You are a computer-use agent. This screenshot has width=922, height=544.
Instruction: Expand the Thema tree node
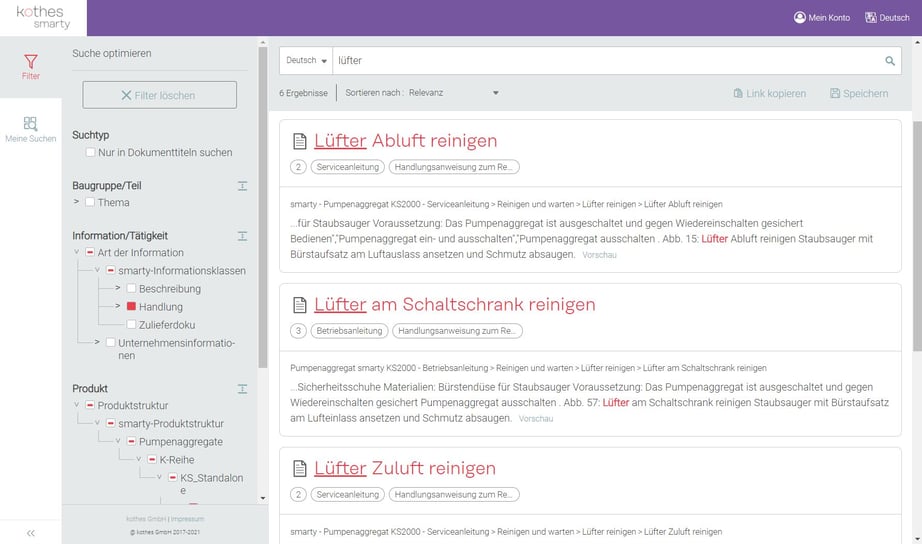point(76,202)
